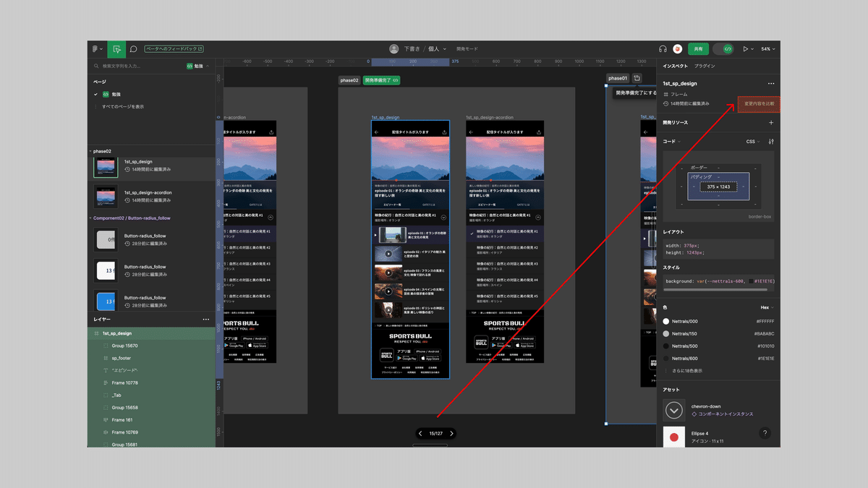Select the Frame 10778 layer

point(124,382)
